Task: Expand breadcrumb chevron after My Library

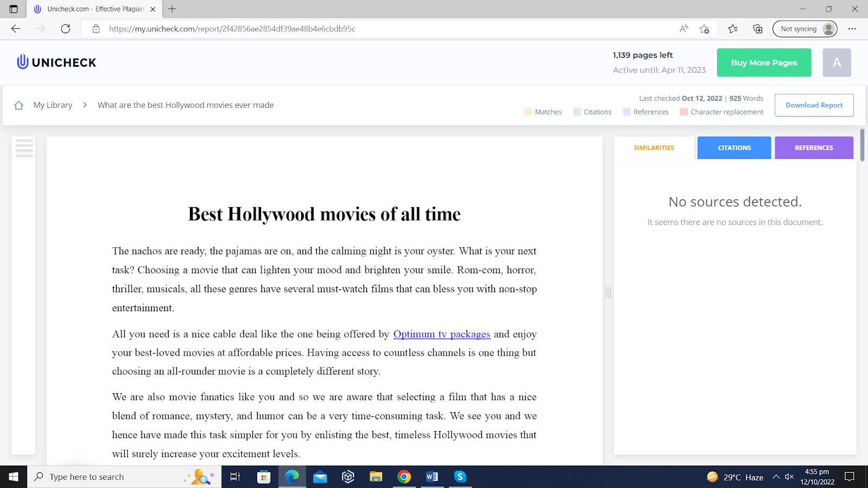Action: click(85, 105)
